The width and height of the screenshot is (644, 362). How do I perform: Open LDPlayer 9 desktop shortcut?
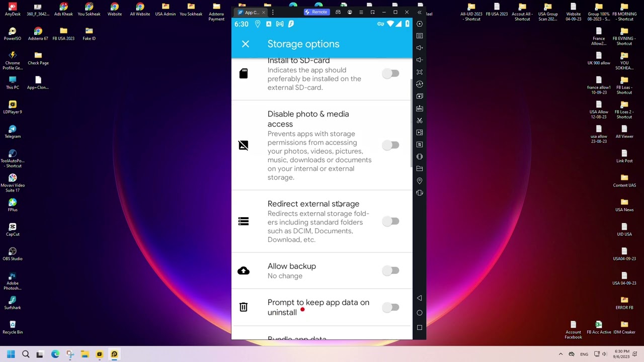point(13,107)
